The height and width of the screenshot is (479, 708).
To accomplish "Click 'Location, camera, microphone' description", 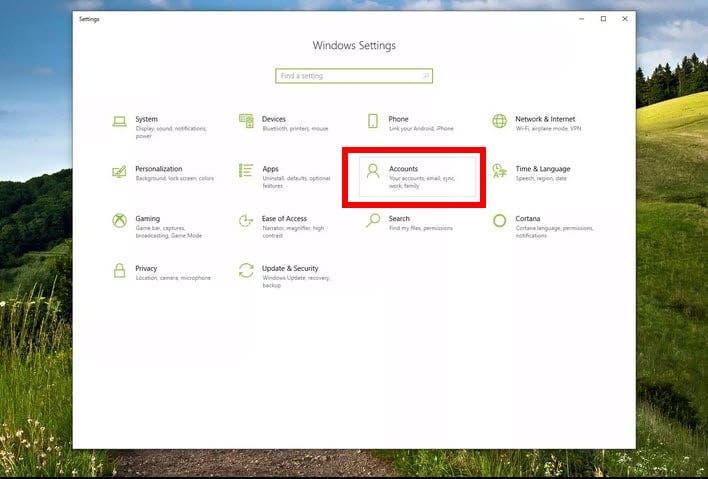I will pos(173,278).
